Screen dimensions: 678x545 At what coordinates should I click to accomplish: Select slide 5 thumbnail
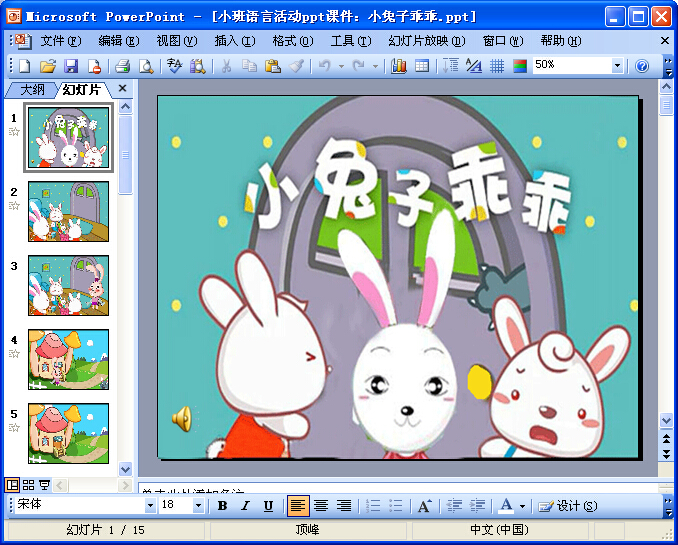pos(68,433)
